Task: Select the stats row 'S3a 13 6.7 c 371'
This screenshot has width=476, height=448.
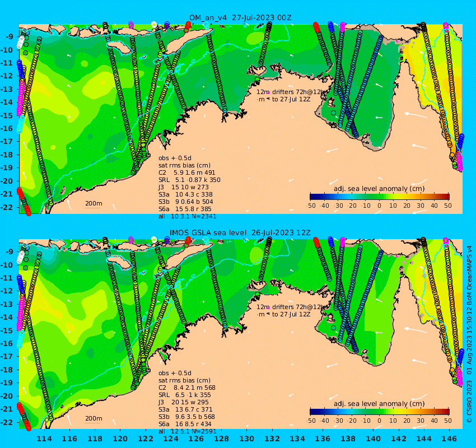Action: [x=185, y=409]
